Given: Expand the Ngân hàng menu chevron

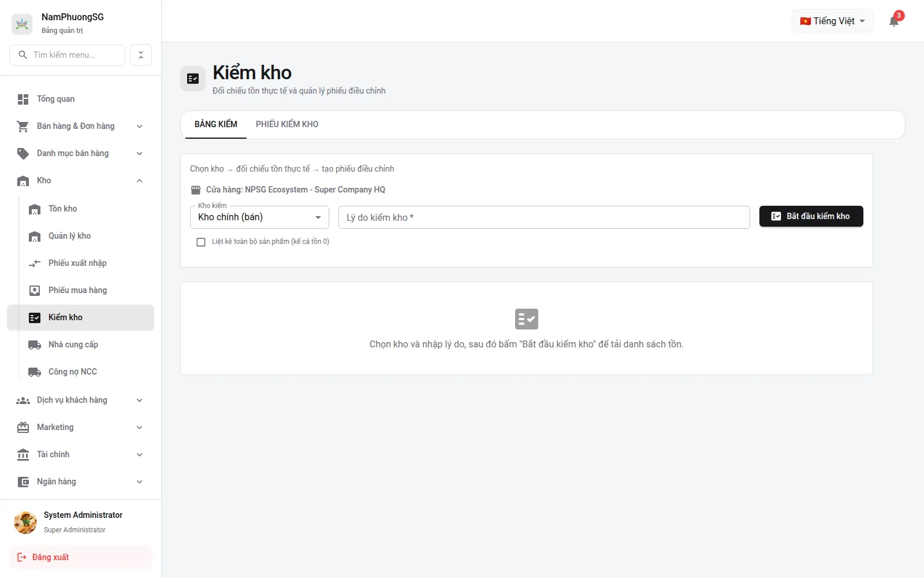Looking at the screenshot, I should (x=139, y=482).
